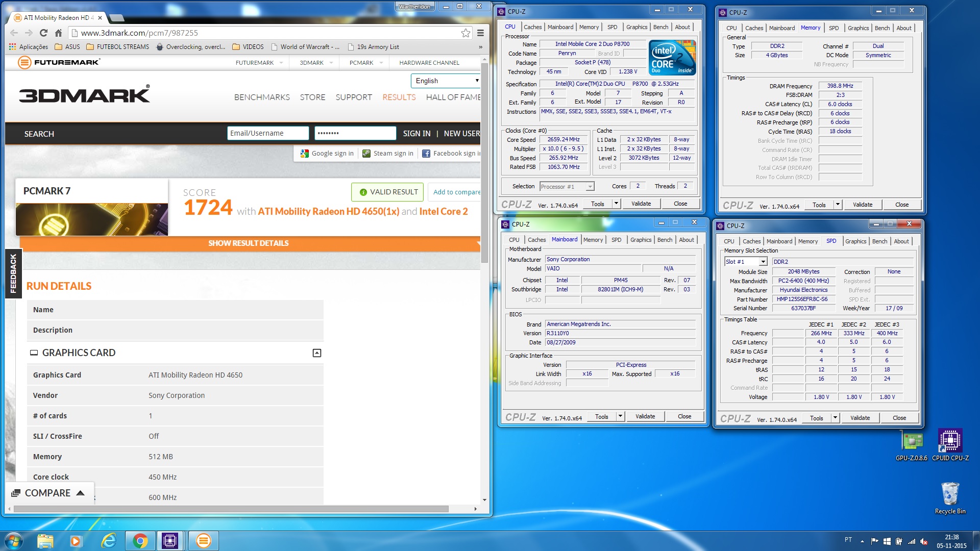Viewport: 980px width, 551px height.
Task: Click system clock 21:38
Action: point(951,537)
